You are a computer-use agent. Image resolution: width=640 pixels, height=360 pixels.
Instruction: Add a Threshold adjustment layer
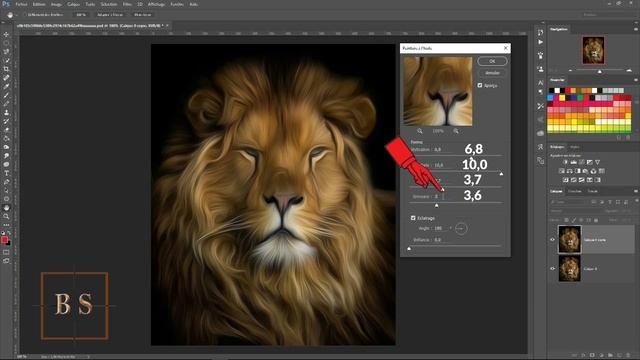(582, 180)
